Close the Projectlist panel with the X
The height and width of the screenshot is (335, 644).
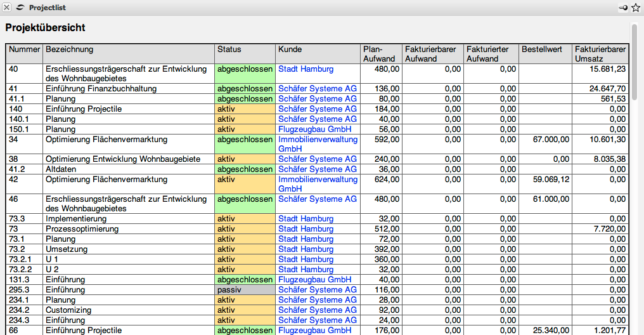[x=7, y=8]
